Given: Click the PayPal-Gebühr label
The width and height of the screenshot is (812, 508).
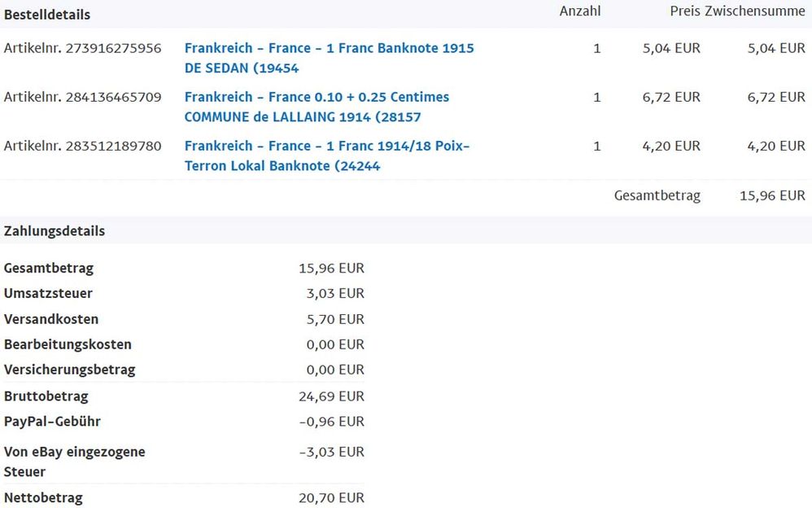Looking at the screenshot, I should (x=52, y=422).
